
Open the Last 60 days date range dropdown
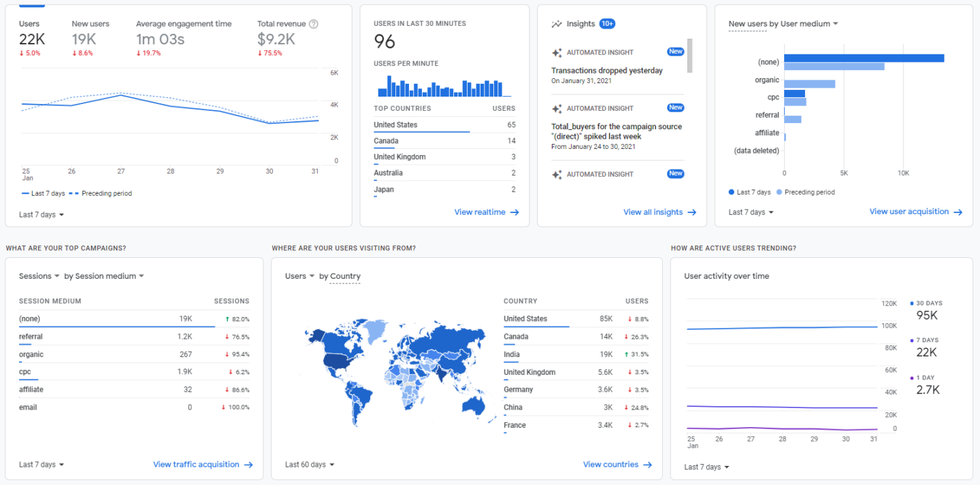[x=310, y=465]
